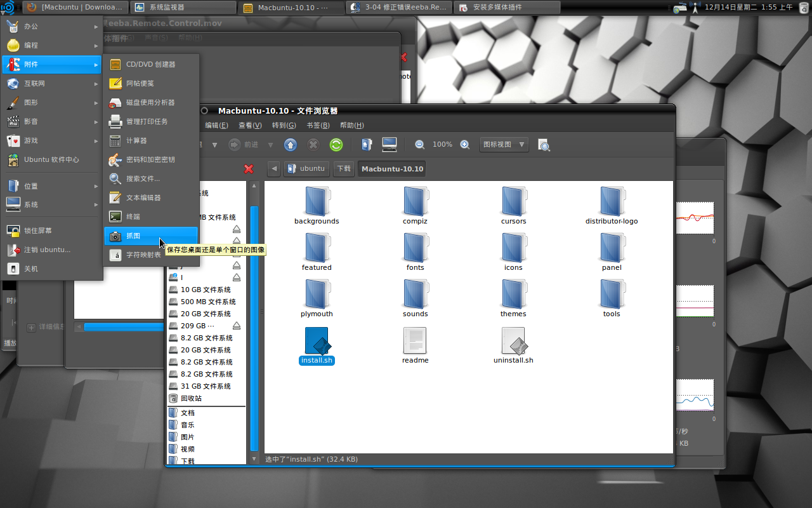Image resolution: width=812 pixels, height=508 pixels.
Task: Launch Ubuntu 软件中心 from the menu
Action: click(52, 159)
